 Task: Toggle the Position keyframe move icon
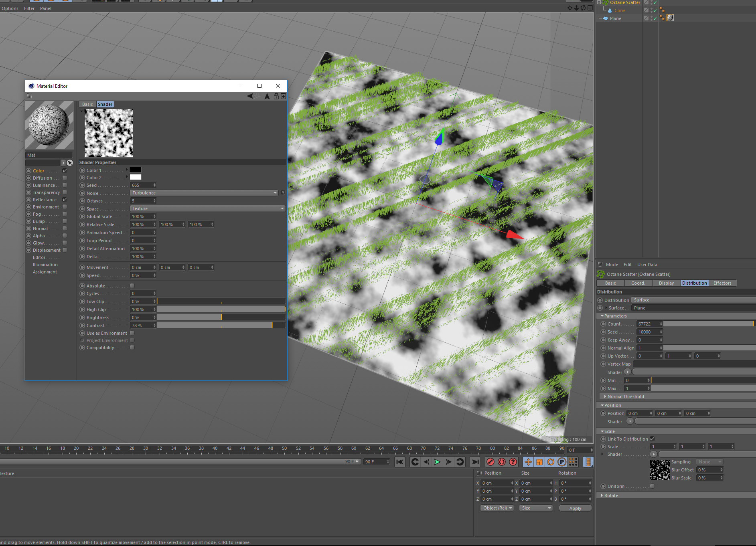tap(528, 462)
